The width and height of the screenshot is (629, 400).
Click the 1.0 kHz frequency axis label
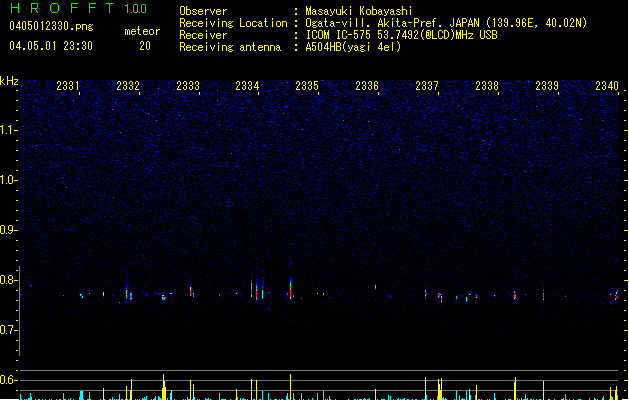click(8, 180)
